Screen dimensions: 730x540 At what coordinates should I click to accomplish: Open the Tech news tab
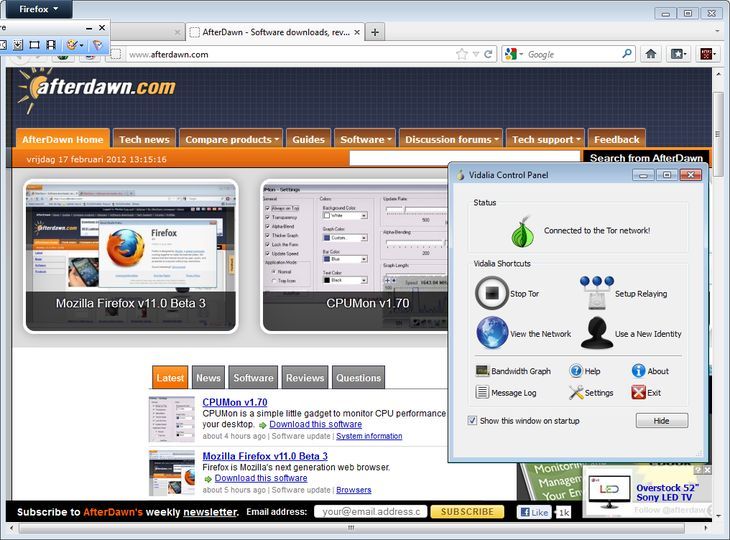[x=144, y=139]
